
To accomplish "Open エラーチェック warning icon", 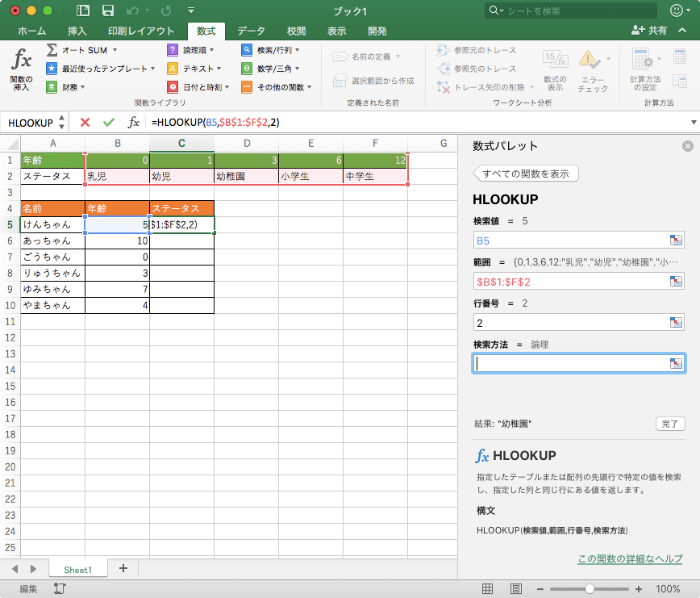I will 590,60.
